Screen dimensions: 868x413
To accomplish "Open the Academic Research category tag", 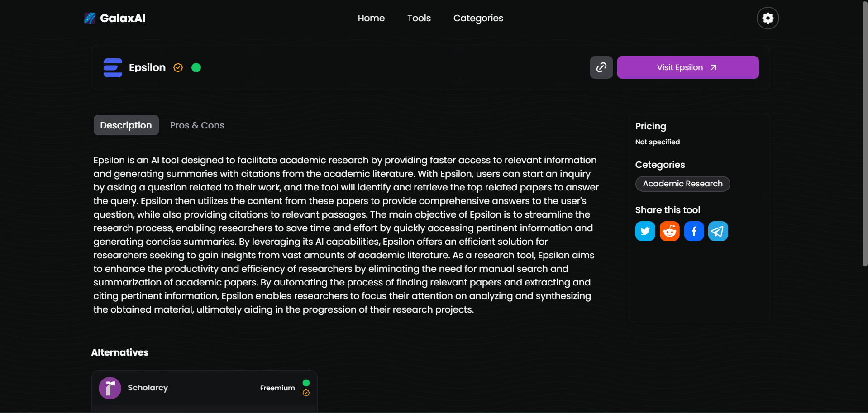I will pos(682,184).
